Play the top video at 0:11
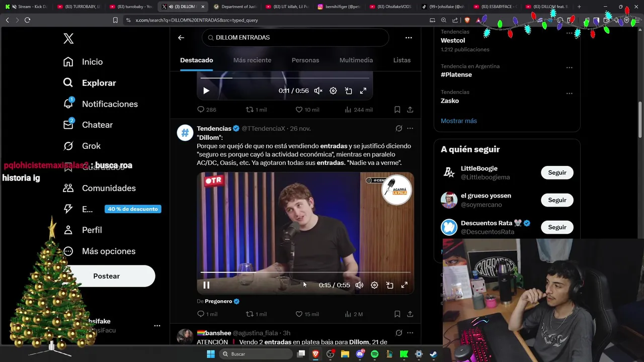644x362 pixels. (x=206, y=91)
